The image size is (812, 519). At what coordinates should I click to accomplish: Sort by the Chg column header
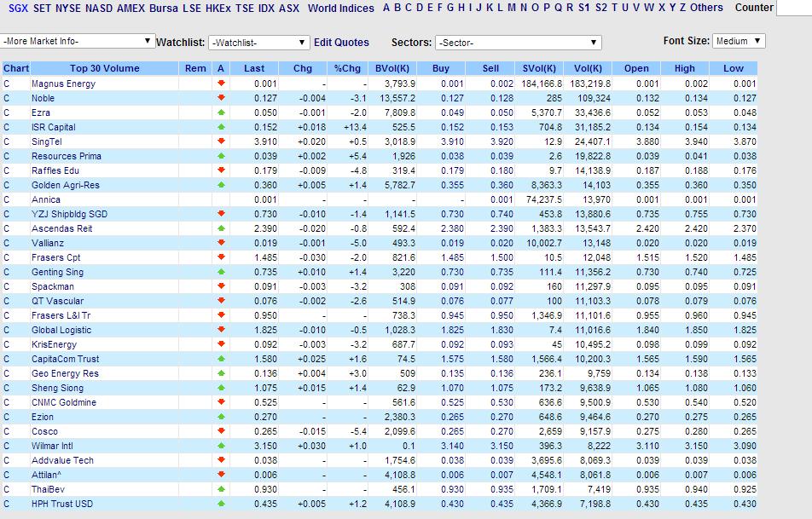coord(303,68)
